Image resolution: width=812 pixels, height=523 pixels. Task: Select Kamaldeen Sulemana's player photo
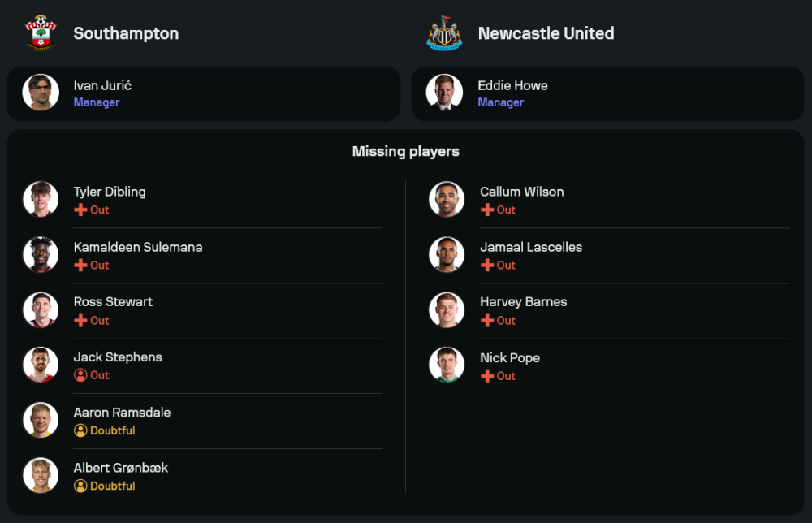point(41,254)
